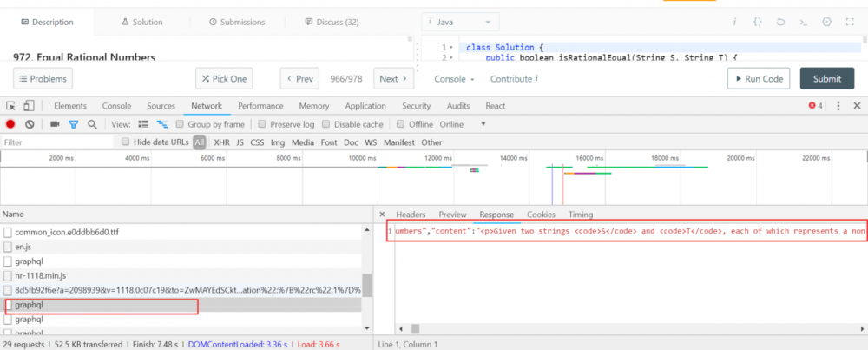Click the Run Code button

(x=759, y=79)
